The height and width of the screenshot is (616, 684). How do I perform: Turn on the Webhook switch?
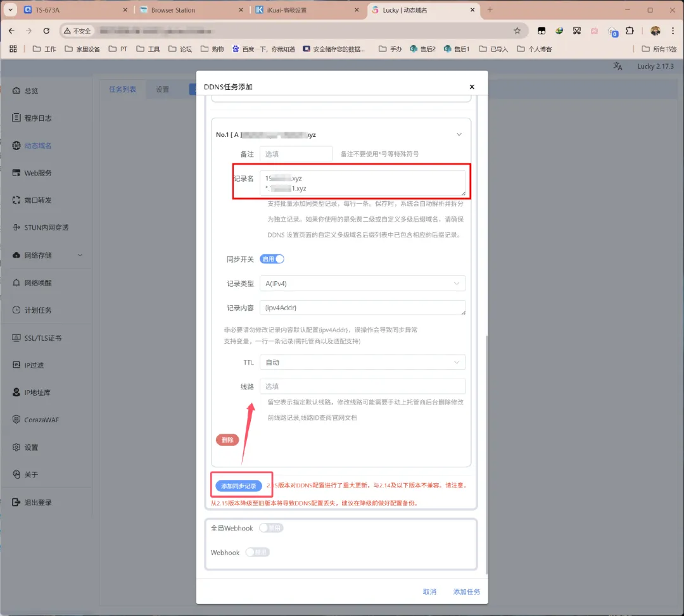coord(257,553)
